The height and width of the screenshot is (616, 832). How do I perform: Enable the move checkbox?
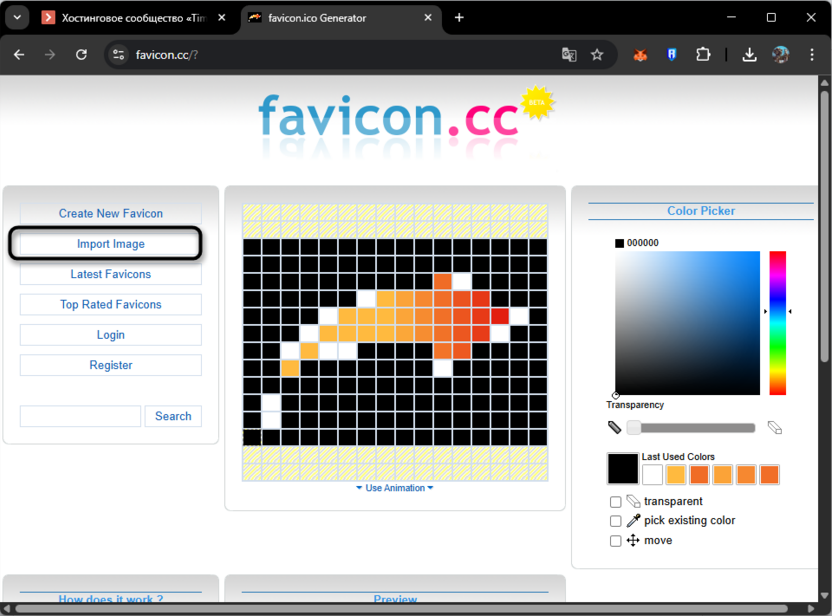coord(616,541)
